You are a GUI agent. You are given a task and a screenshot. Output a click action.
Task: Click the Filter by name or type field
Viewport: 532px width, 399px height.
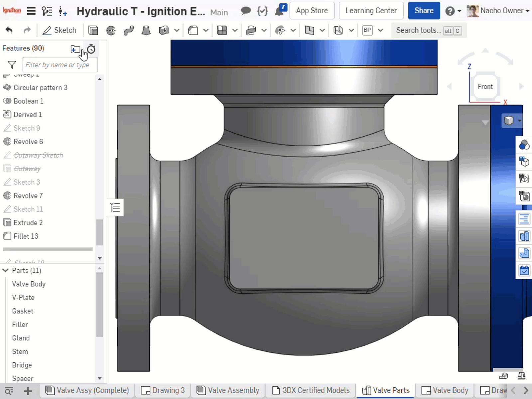[x=60, y=65]
